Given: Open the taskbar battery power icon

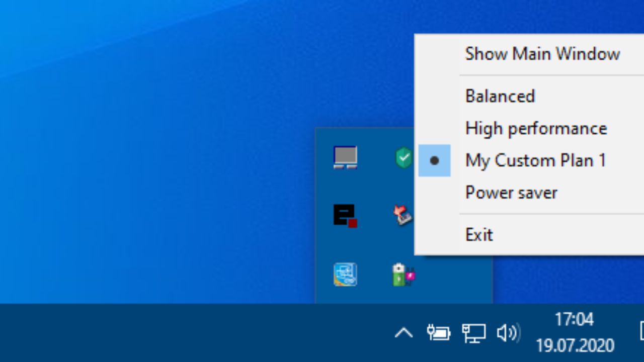Looking at the screenshot, I should click(x=439, y=332).
